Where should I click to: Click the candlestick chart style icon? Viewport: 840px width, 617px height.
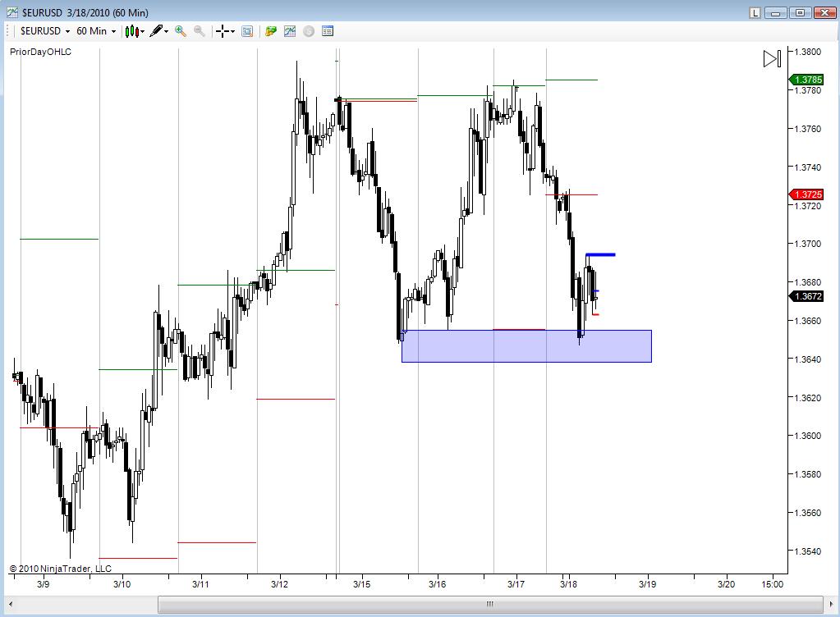pyautogui.click(x=131, y=31)
